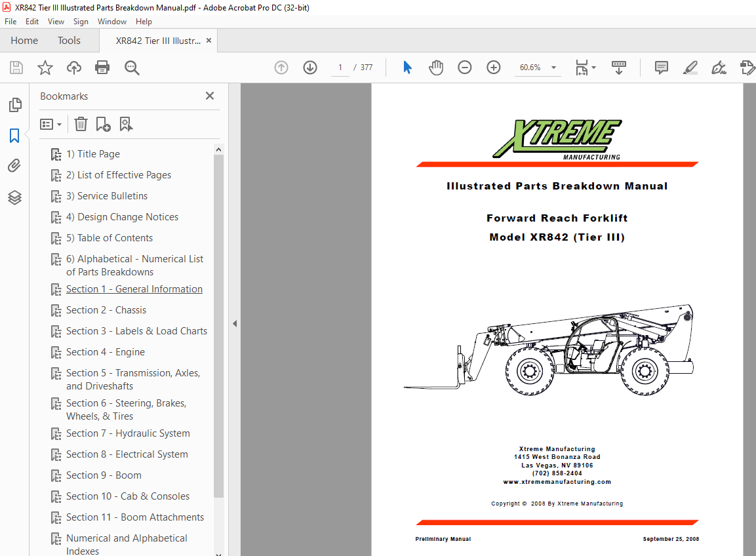Print the document with printer icon
756x556 pixels.
tap(102, 68)
